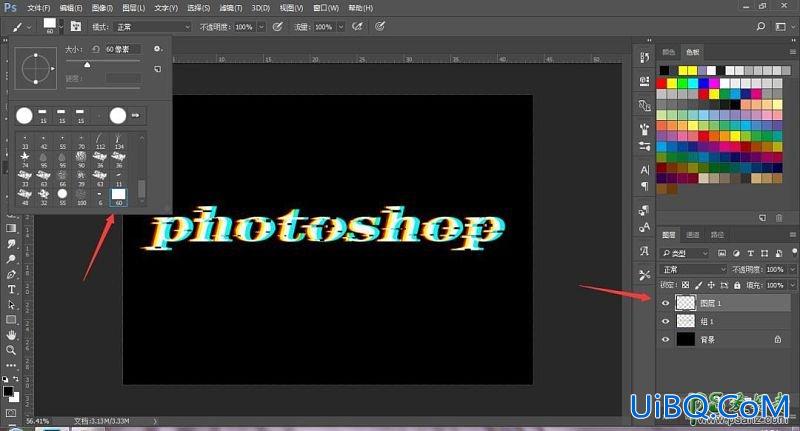Toggle Quick Mask mode icon
The height and width of the screenshot is (431, 800).
click(x=11, y=413)
